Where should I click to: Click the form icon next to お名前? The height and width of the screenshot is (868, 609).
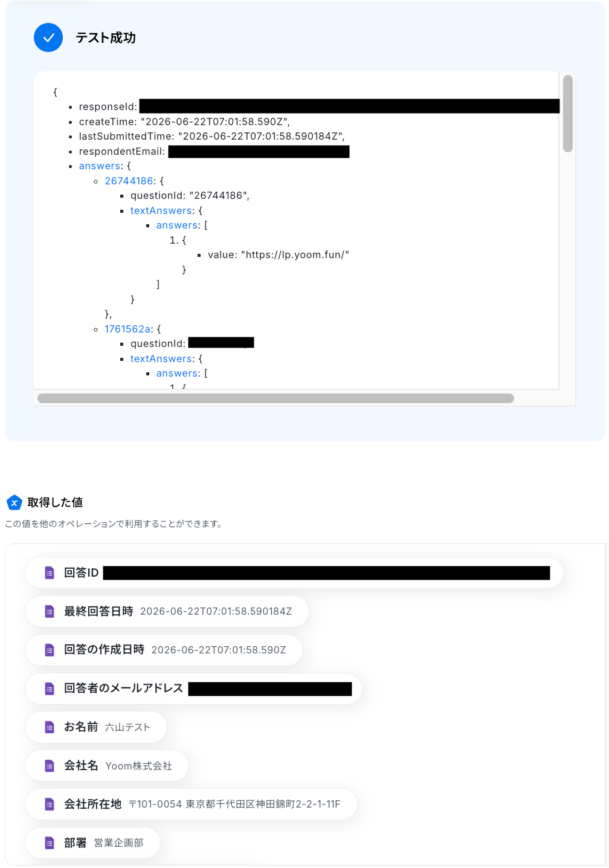[x=50, y=727]
